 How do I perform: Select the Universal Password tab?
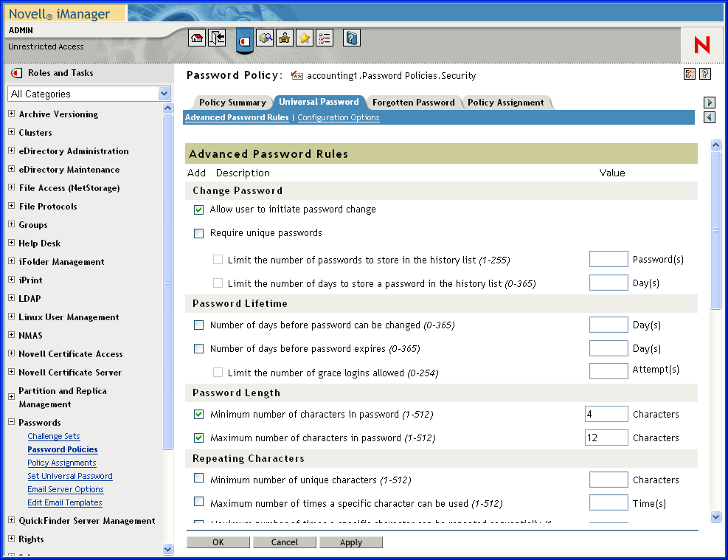(319, 102)
